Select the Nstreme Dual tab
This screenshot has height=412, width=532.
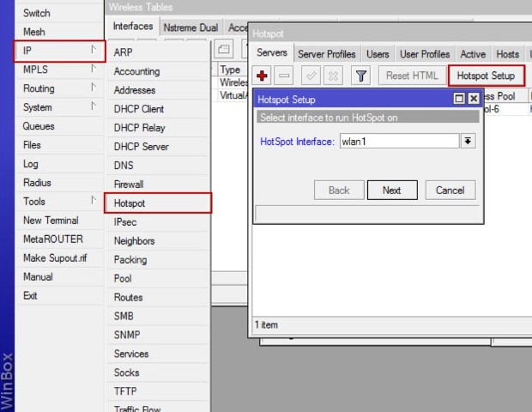click(190, 27)
